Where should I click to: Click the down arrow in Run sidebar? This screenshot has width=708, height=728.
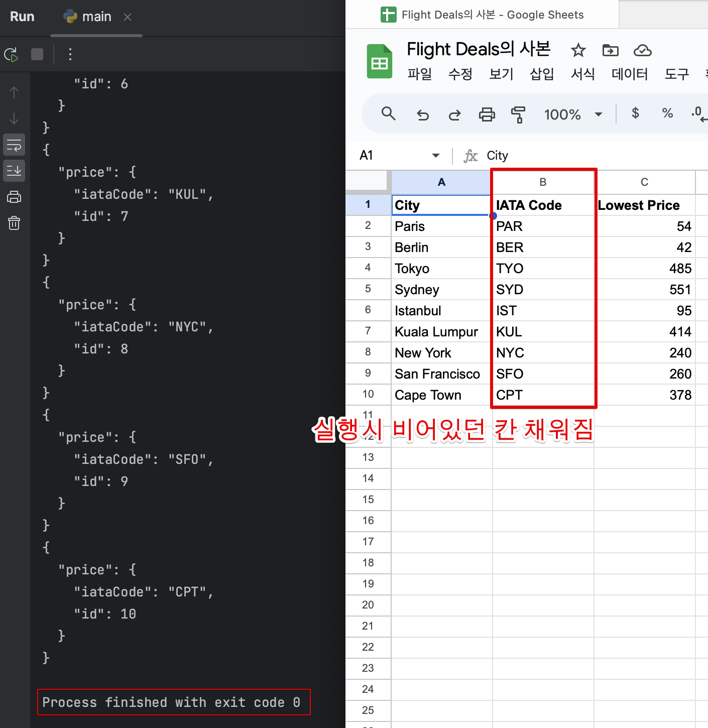pyautogui.click(x=14, y=118)
